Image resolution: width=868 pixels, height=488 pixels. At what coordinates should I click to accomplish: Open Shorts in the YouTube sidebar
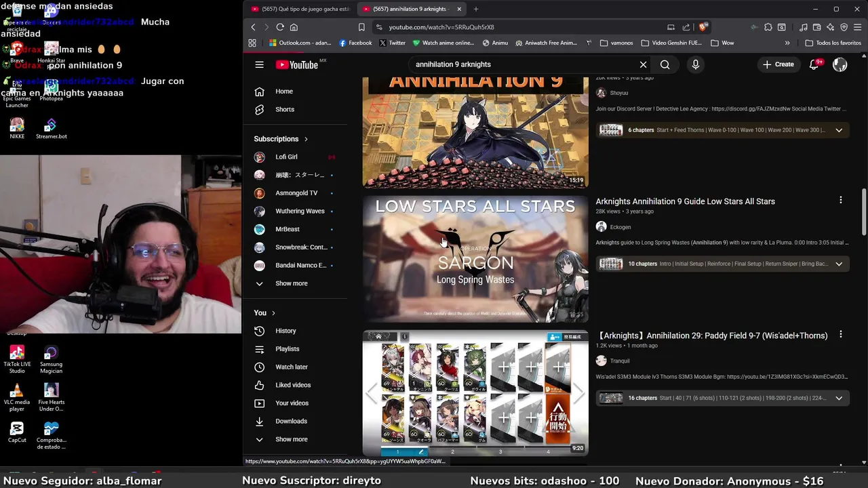284,109
